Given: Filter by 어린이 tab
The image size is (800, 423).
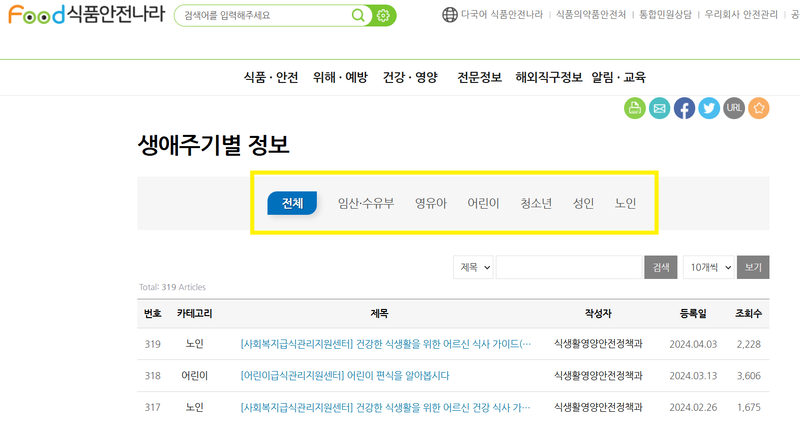Looking at the screenshot, I should [x=483, y=203].
